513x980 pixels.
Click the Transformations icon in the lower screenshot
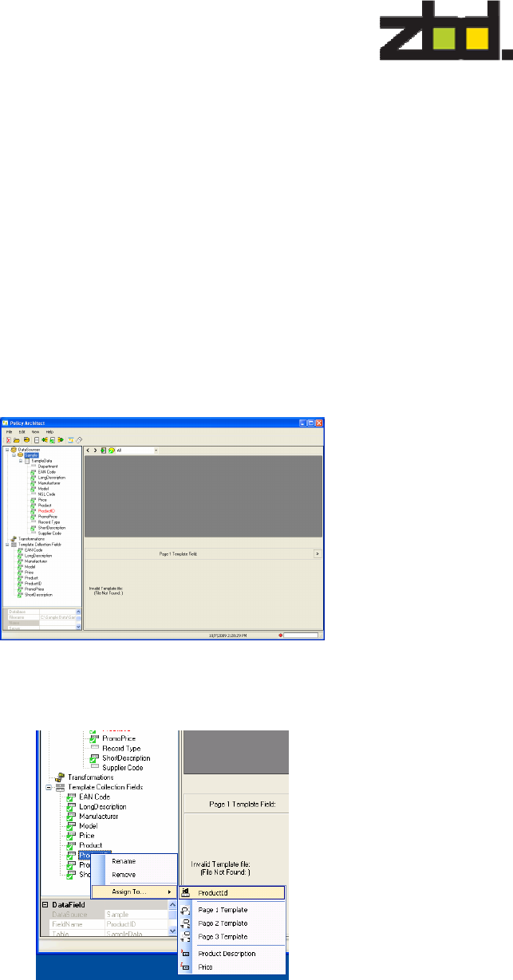[x=60, y=777]
